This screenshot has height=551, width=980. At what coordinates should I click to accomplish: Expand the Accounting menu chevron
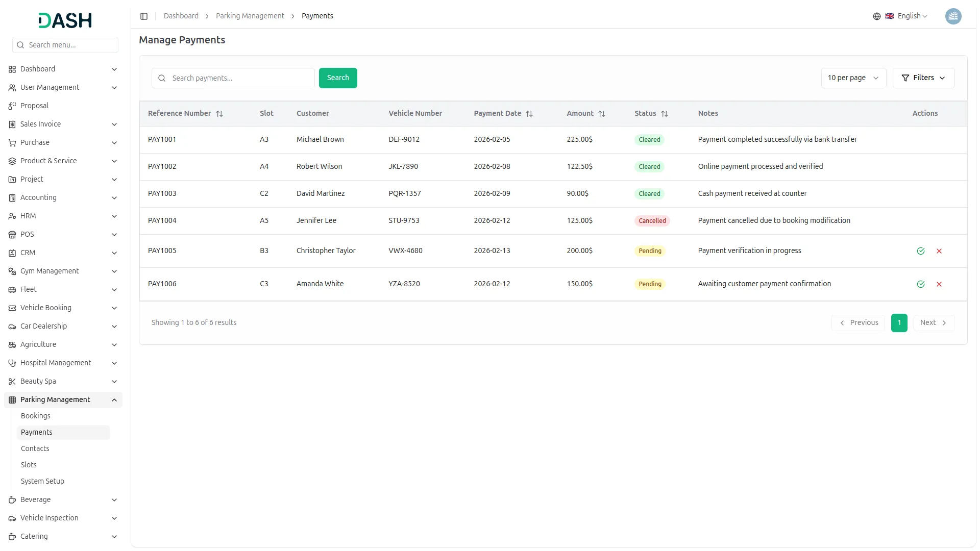pyautogui.click(x=114, y=198)
